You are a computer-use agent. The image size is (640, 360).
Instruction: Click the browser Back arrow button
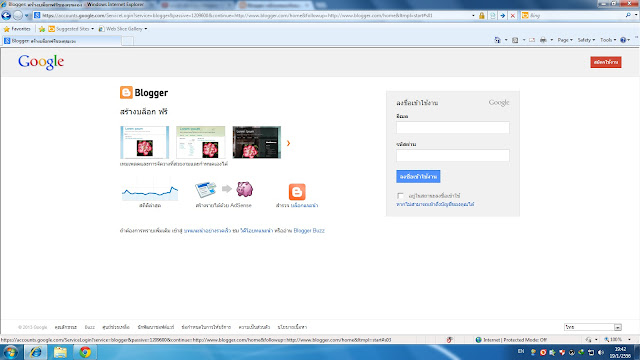pyautogui.click(x=6, y=16)
